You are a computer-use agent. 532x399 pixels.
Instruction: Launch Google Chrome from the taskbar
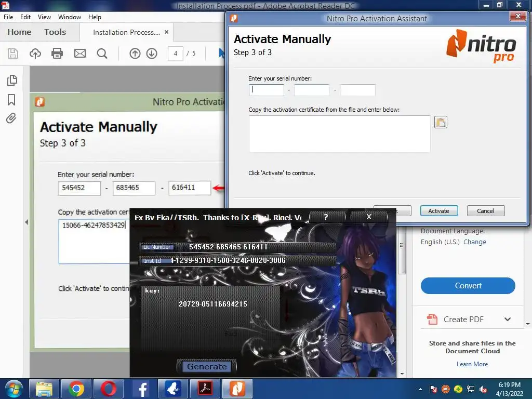[76, 389]
